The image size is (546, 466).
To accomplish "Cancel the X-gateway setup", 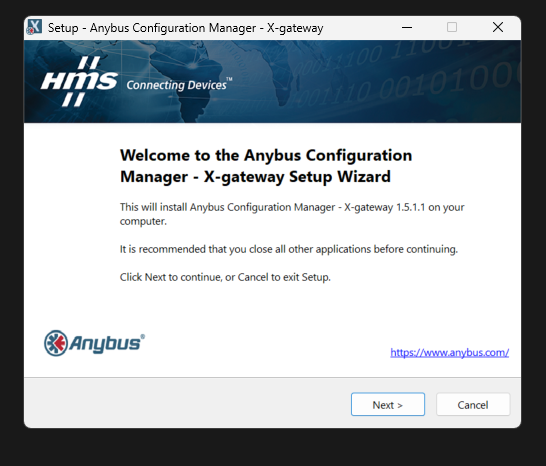I will tap(473, 404).
